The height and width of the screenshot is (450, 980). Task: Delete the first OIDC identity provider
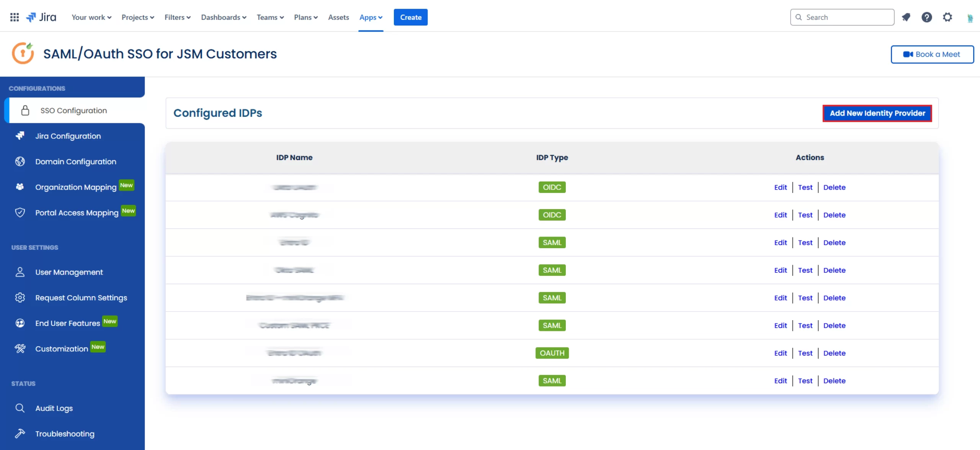click(834, 187)
